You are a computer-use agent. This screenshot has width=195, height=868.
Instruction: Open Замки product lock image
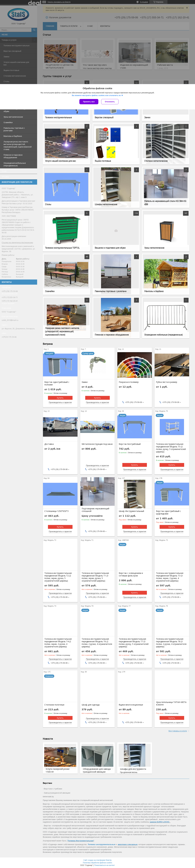[97, 365]
